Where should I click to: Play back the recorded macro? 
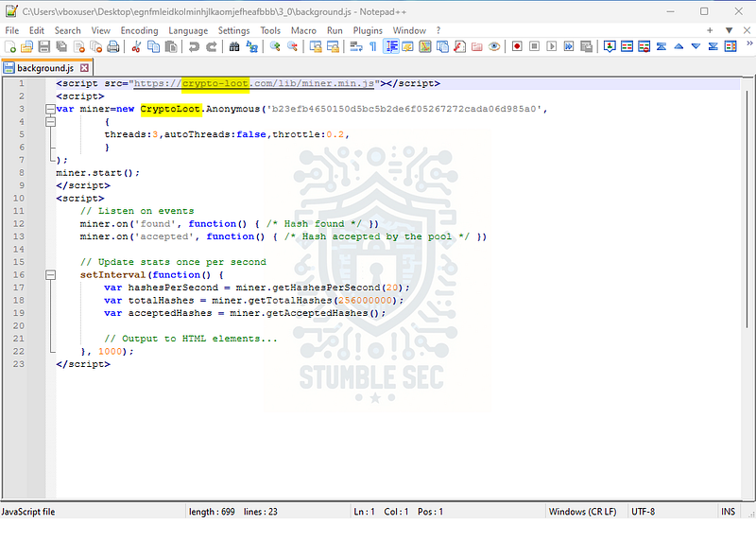[552, 46]
